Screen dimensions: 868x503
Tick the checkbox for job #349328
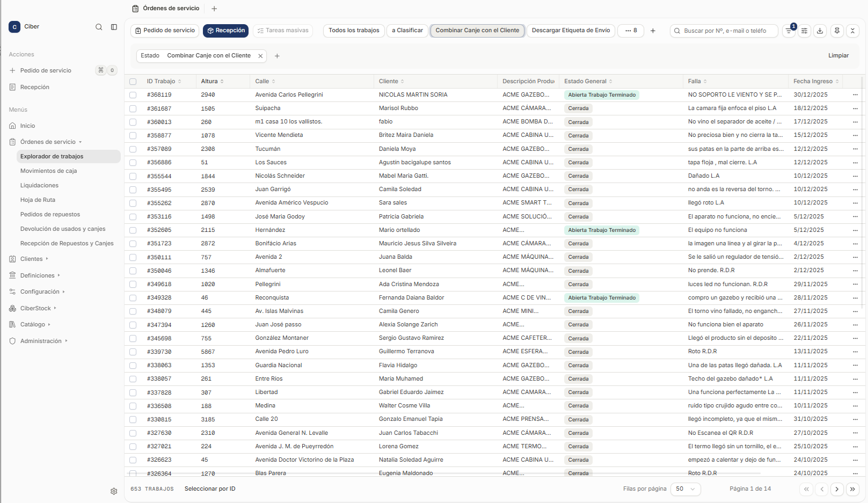133,298
